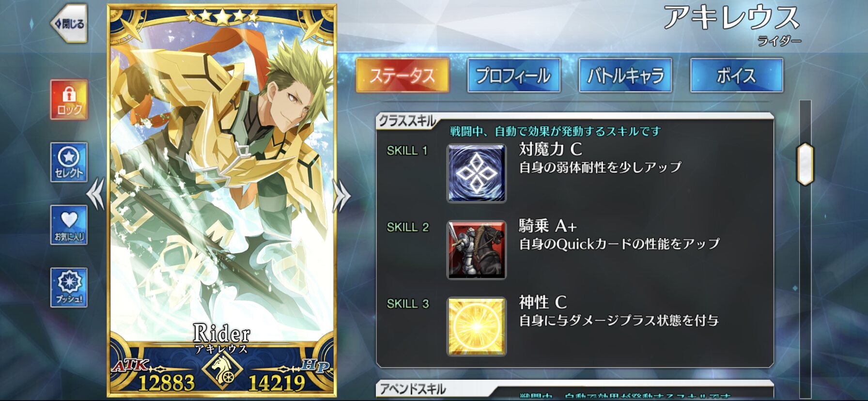Screen dimensions: 868x401
Task: Click the 騎乗 A+ horse rider icon
Action: point(477,249)
